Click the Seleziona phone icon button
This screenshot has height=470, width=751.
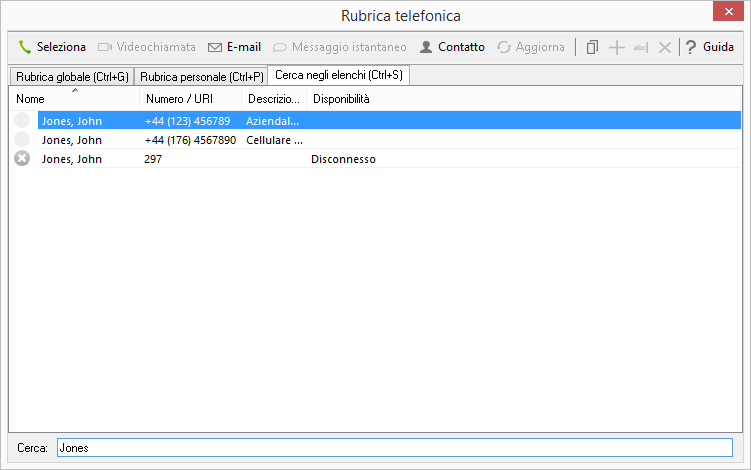coord(52,47)
